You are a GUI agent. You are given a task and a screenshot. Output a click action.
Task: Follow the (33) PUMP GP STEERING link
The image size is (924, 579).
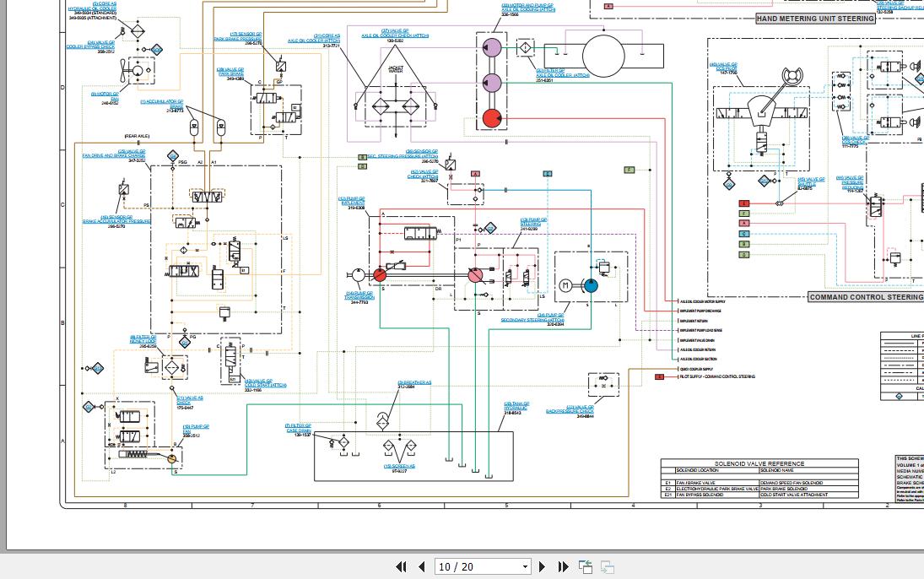pos(534,219)
